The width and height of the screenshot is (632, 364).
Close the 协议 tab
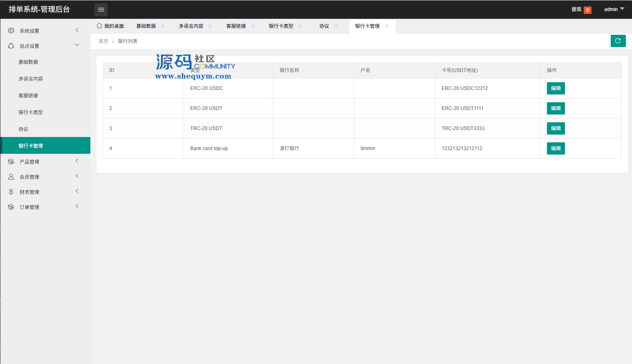pyautogui.click(x=336, y=26)
